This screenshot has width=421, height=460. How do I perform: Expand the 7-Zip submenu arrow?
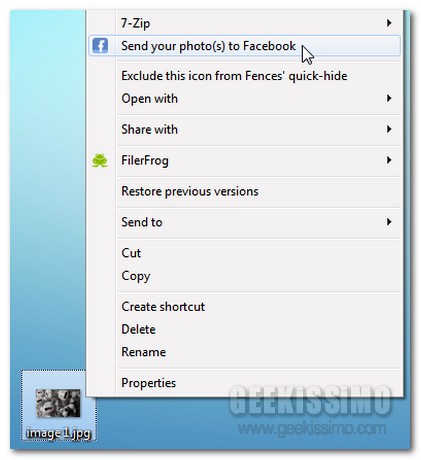tap(389, 23)
